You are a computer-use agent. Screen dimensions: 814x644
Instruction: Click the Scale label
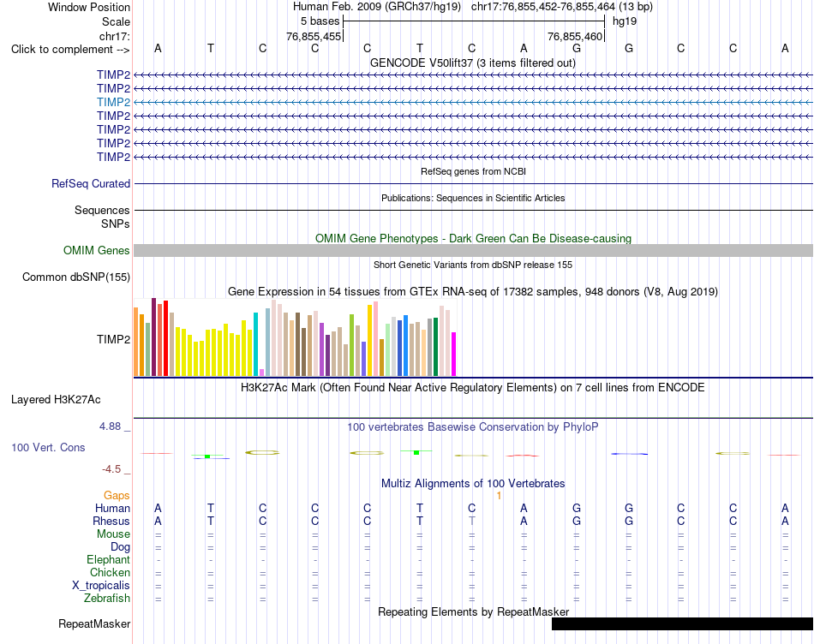click(116, 21)
